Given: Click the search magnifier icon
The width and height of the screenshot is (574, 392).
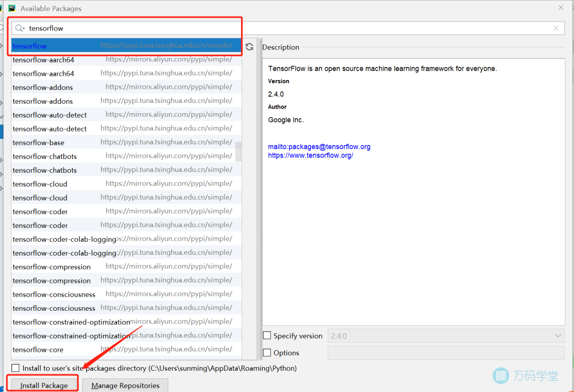Looking at the screenshot, I should (x=20, y=28).
